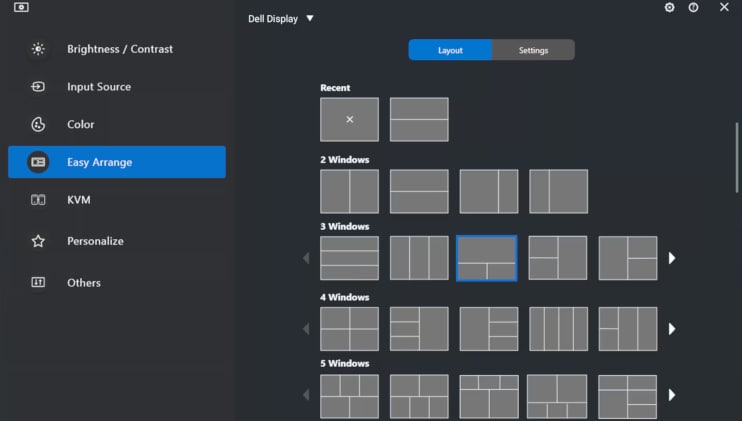The image size is (742, 421).
Task: Switch to the Layout tab
Action: 450,50
